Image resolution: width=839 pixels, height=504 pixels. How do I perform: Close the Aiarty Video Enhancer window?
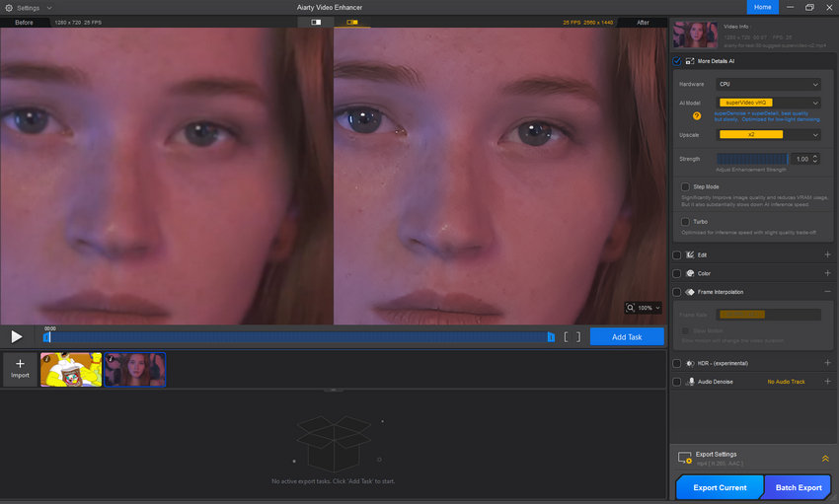[x=829, y=7]
